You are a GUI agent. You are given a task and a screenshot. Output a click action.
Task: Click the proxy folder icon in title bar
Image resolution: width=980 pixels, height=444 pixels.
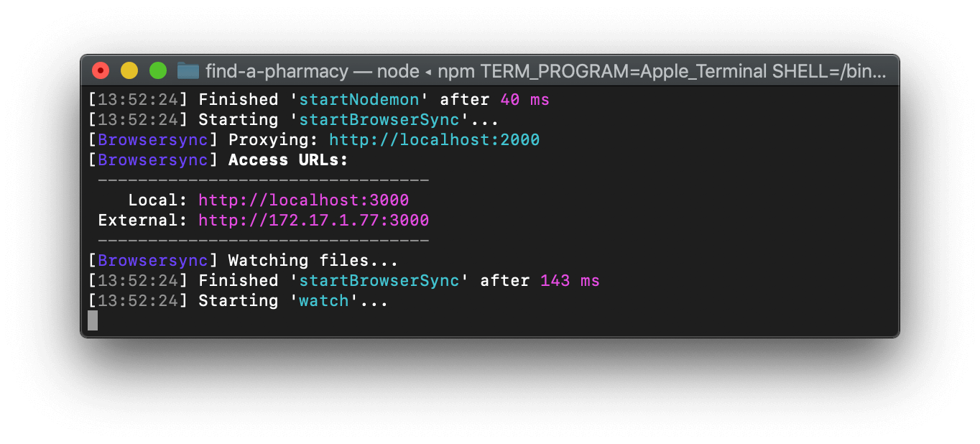pyautogui.click(x=188, y=71)
